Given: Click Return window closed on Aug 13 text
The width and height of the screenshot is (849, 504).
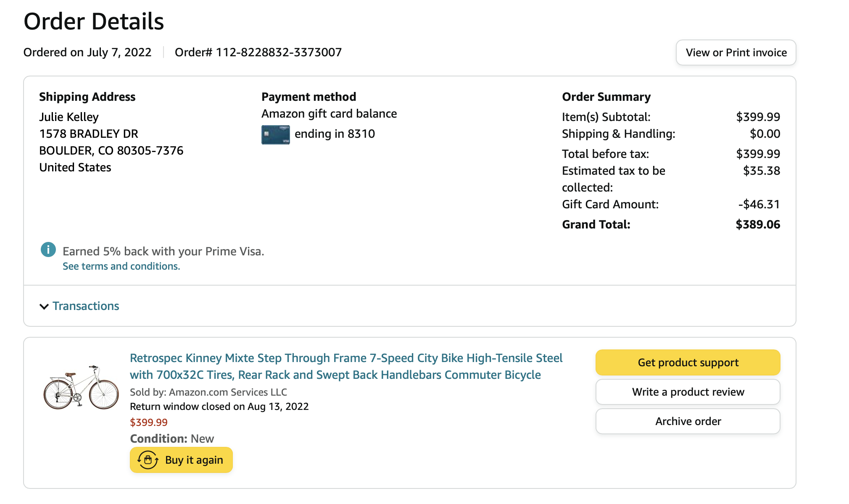Looking at the screenshot, I should (x=219, y=407).
